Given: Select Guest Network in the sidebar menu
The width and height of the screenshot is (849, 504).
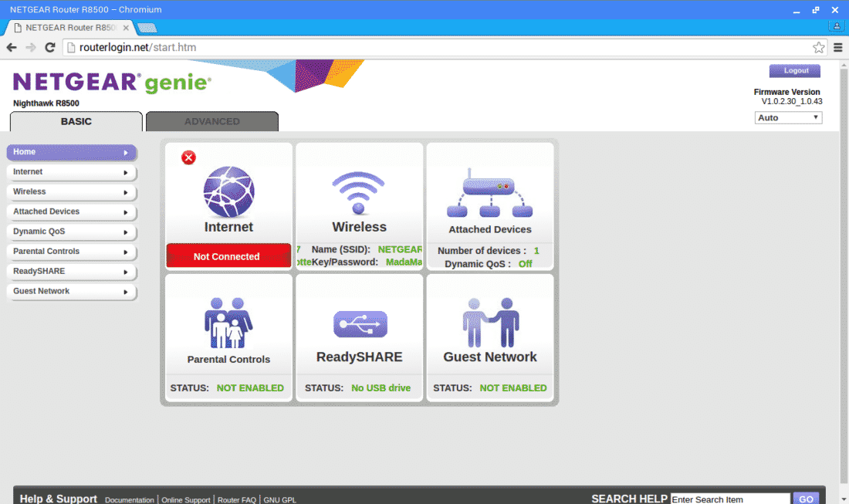Looking at the screenshot, I should point(72,291).
